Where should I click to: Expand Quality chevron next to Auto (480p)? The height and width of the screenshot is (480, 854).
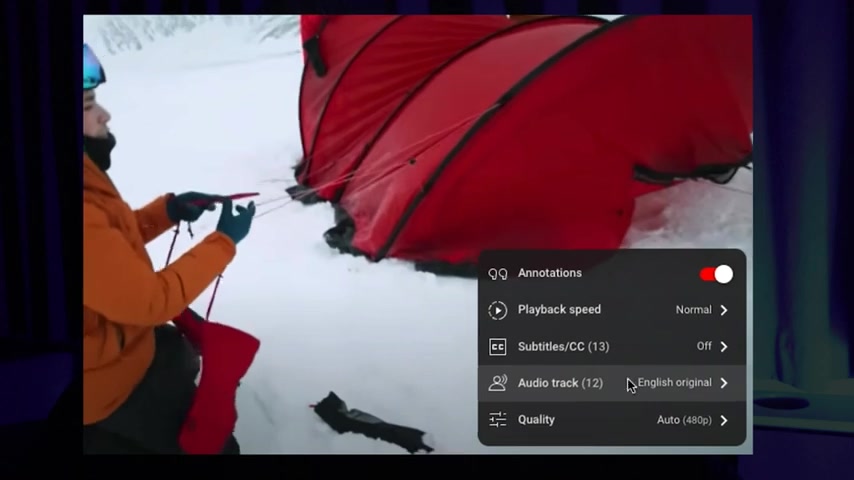[724, 420]
